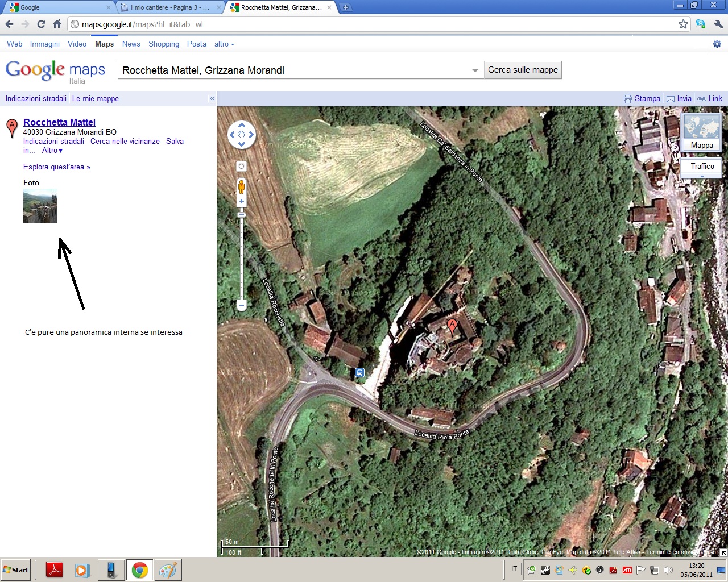This screenshot has height=582, width=728.
Task: Open the altro dropdown menu
Action: pyautogui.click(x=224, y=44)
